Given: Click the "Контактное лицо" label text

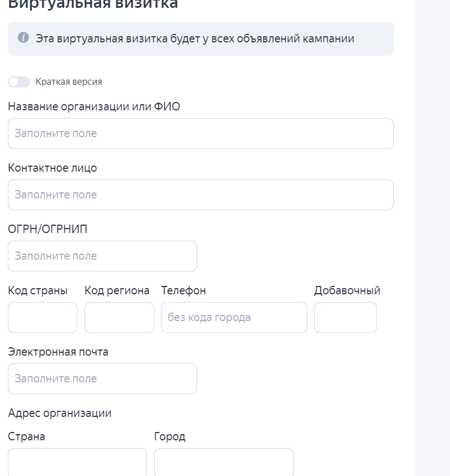Looking at the screenshot, I should click(52, 168).
